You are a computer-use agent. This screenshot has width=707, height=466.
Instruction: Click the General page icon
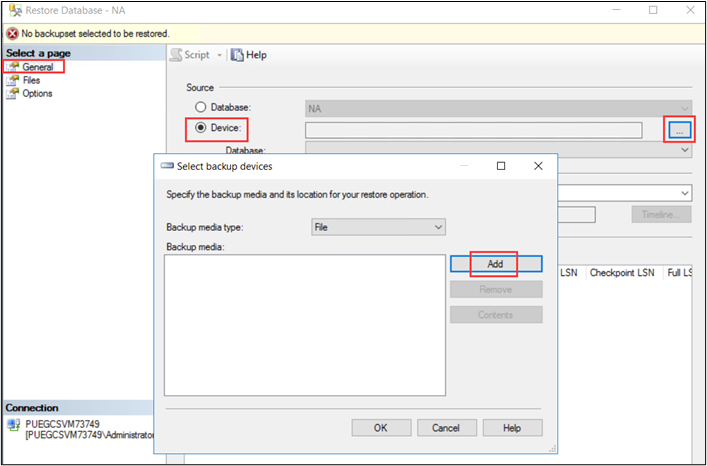click(x=12, y=67)
